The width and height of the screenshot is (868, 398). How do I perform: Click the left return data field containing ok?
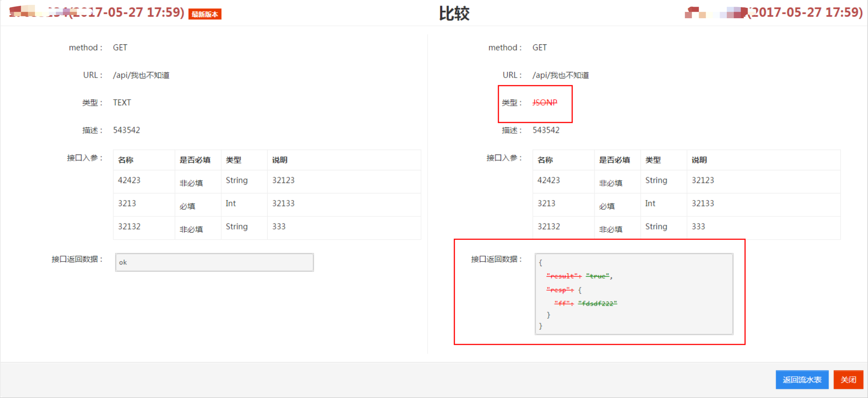click(214, 262)
